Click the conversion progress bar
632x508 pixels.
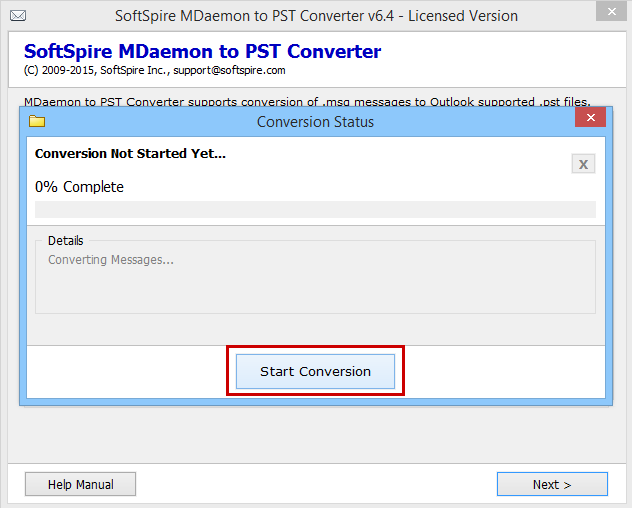(315, 209)
